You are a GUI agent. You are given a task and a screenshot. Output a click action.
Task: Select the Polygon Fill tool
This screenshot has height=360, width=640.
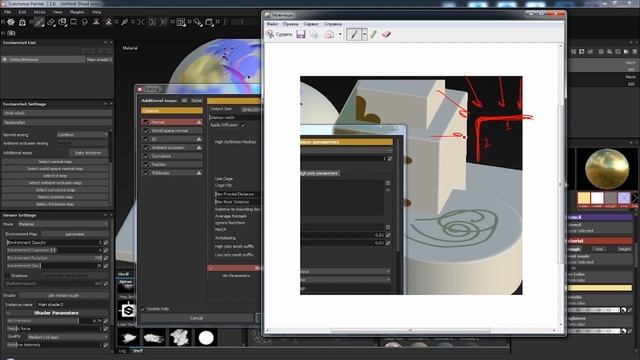73,22
